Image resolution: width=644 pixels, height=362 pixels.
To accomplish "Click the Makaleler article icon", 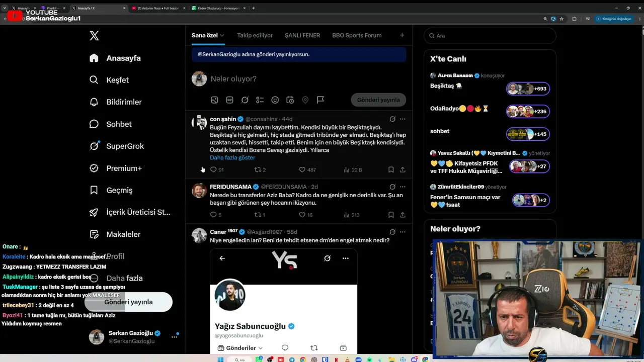I will 94,234.
